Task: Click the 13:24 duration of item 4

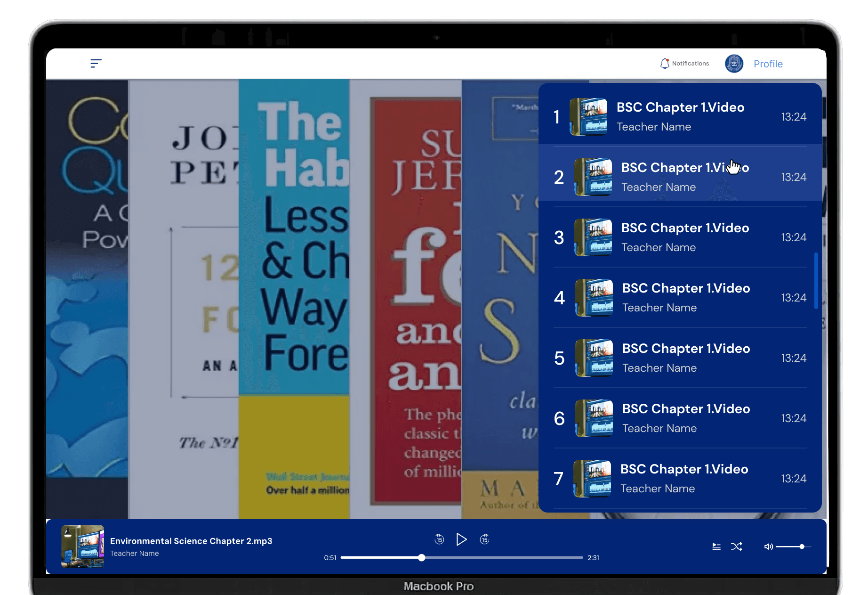Action: point(794,298)
